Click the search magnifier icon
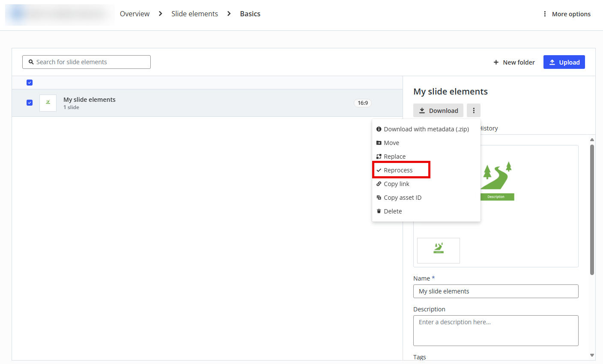This screenshot has width=603, height=364. [x=31, y=62]
